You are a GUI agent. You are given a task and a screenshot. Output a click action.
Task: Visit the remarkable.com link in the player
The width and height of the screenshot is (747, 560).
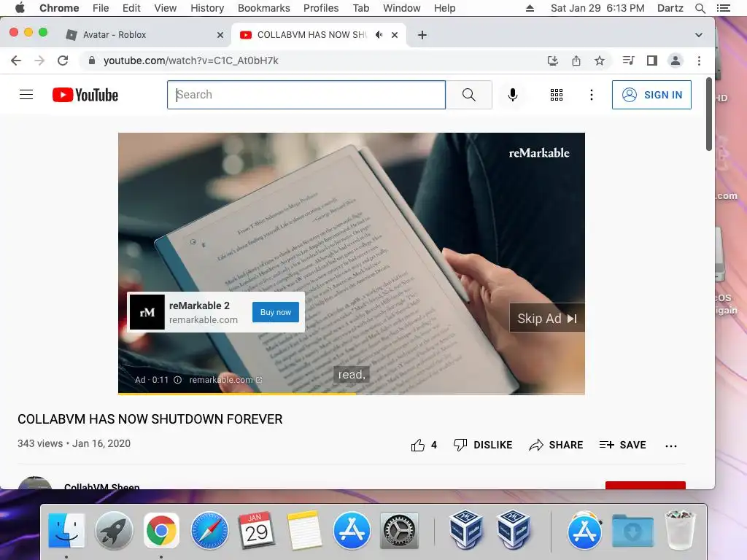pos(225,380)
